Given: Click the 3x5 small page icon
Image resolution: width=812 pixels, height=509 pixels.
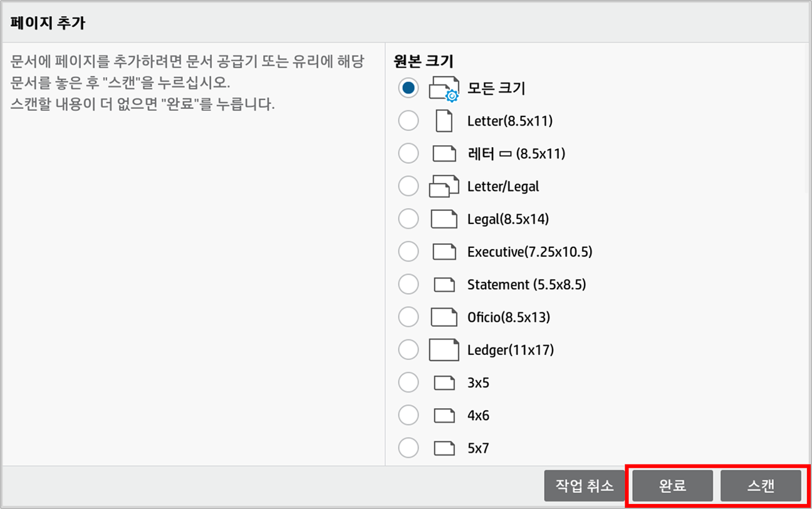Looking at the screenshot, I should [444, 383].
